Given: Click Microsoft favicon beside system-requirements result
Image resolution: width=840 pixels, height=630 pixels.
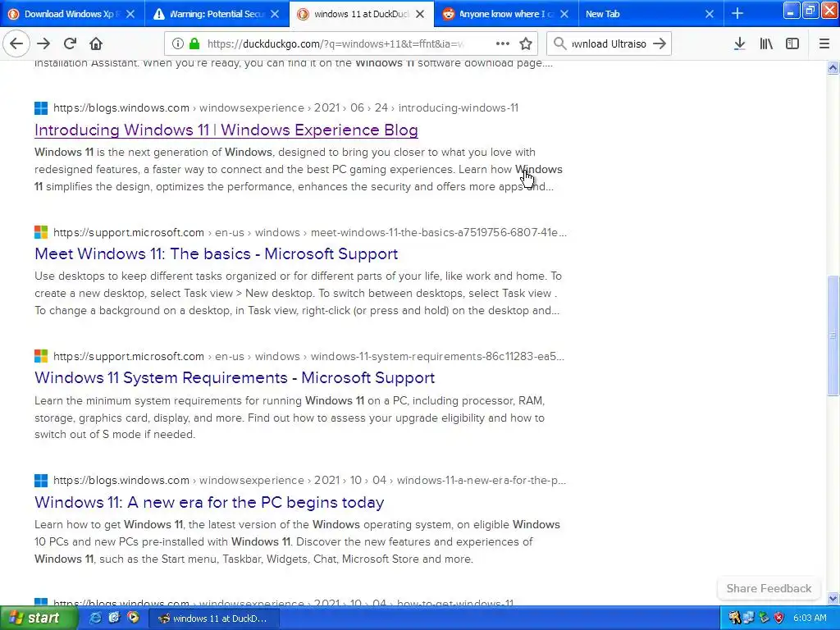Looking at the screenshot, I should click(x=41, y=356).
